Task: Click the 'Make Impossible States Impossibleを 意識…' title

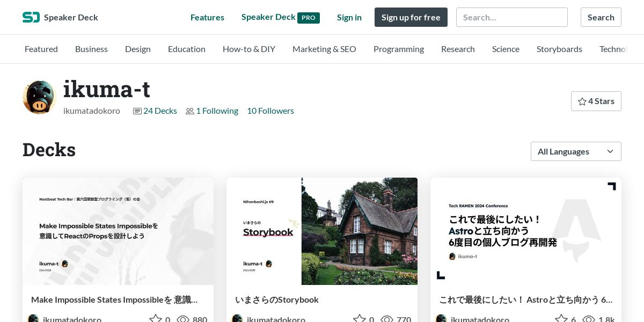Action: (x=114, y=299)
